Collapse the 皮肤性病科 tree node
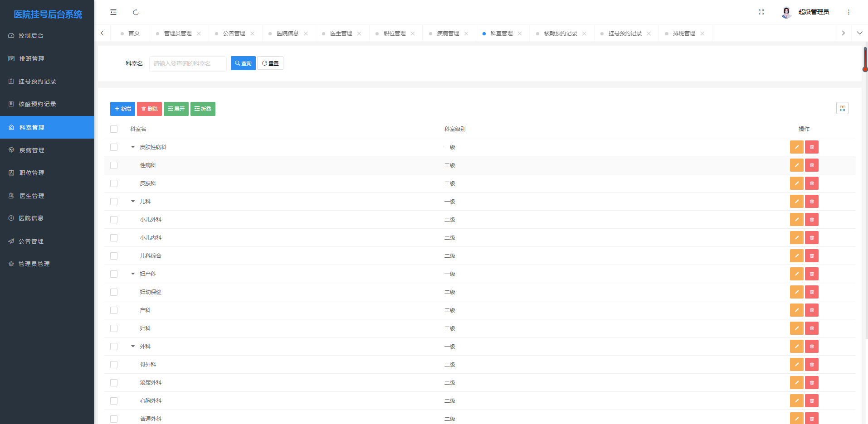This screenshot has height=424, width=868. point(132,147)
